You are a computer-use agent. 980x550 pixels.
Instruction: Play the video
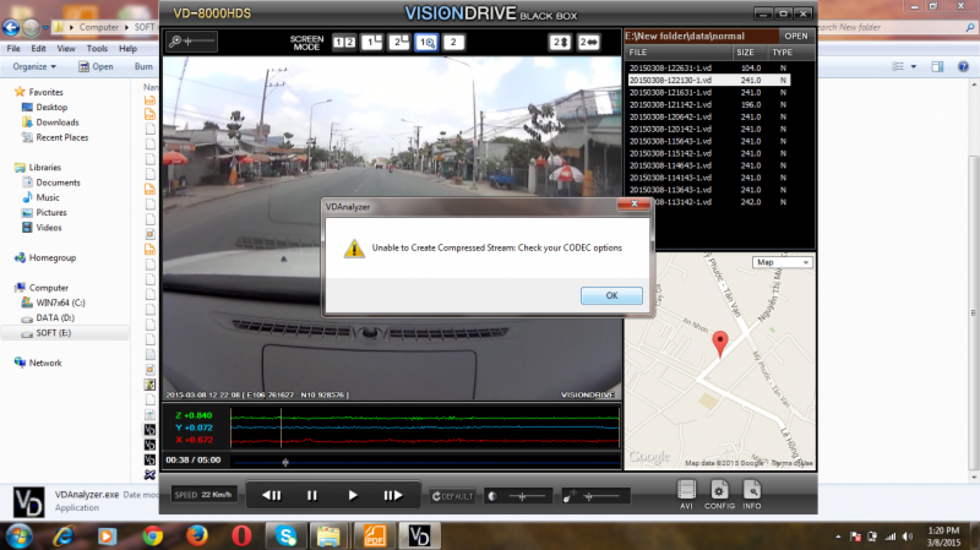pos(353,495)
